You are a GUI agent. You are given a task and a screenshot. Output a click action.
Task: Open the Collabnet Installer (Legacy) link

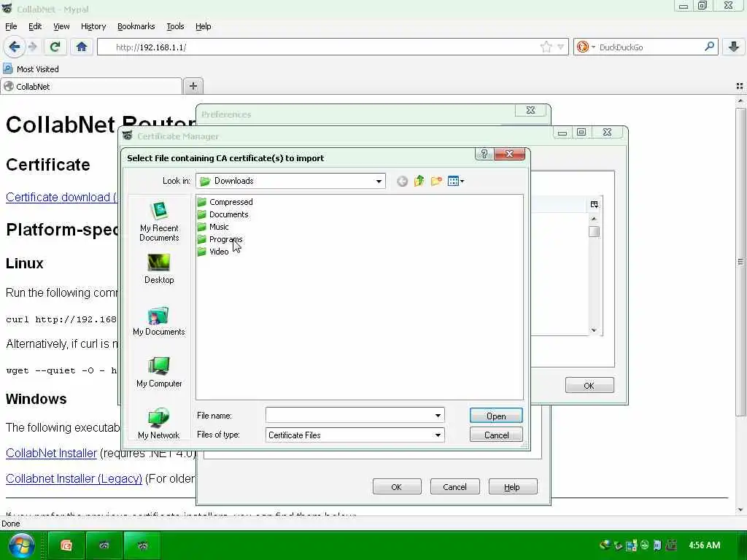pos(74,478)
